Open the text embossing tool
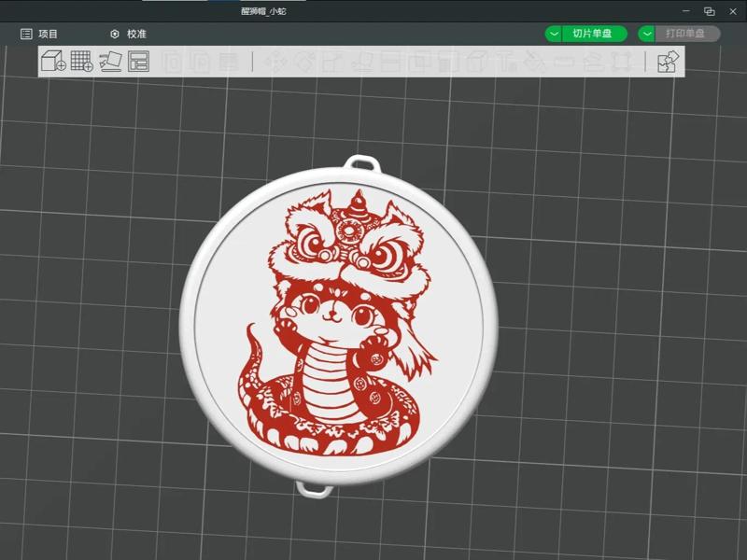The height and width of the screenshot is (560, 747). tap(504, 63)
